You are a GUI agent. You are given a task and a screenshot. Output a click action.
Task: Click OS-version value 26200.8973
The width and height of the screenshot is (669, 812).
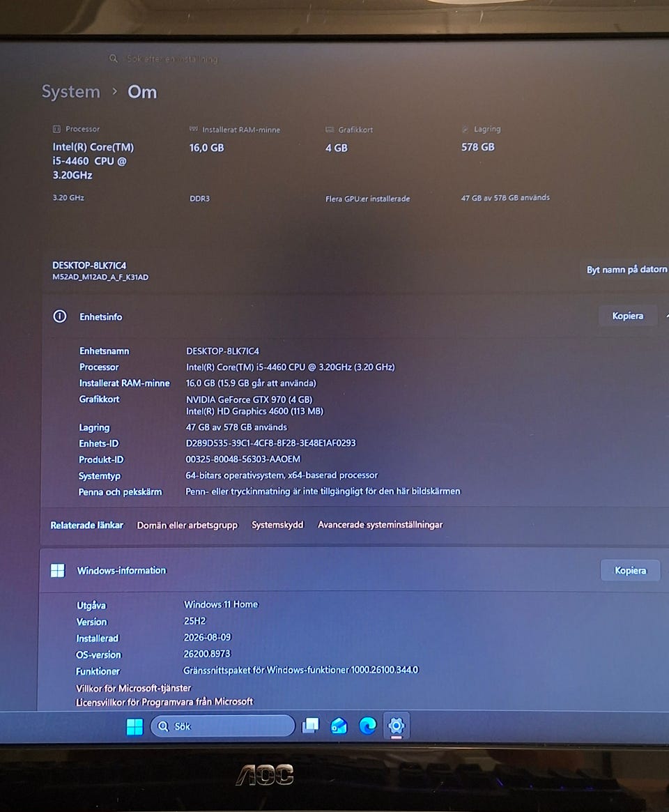coord(207,654)
